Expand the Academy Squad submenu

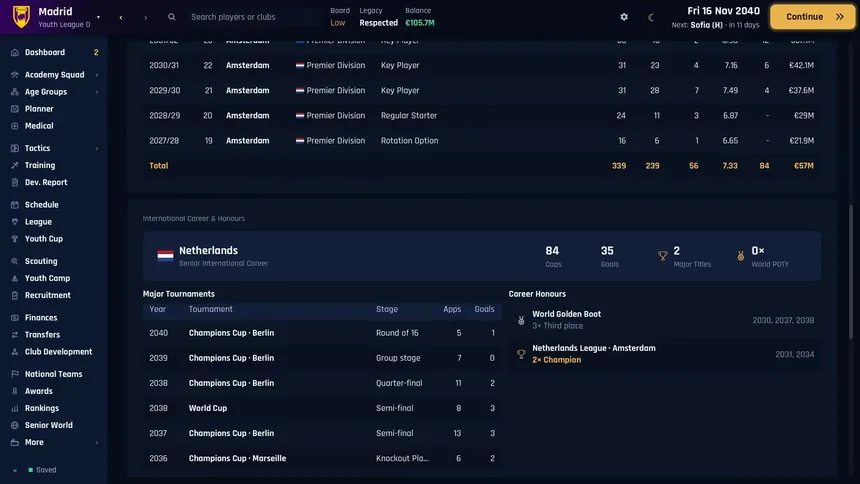click(x=97, y=75)
